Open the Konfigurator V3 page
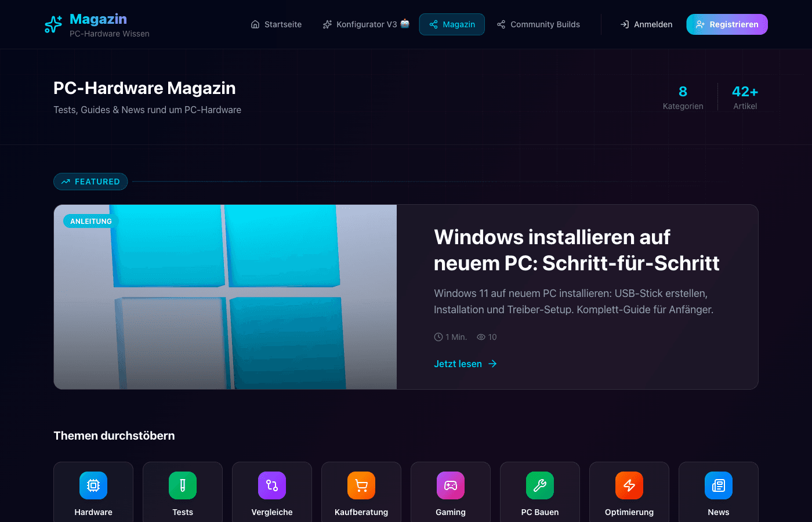Screen dimensions: 812x522 365,24
